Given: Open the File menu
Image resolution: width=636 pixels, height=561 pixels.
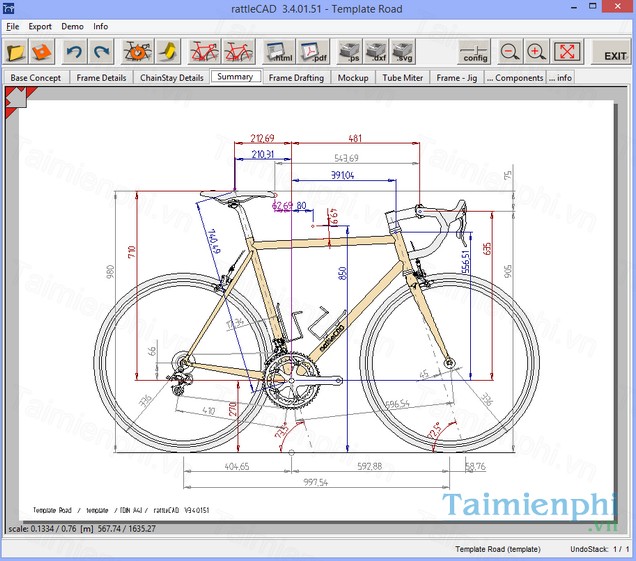Looking at the screenshot, I should [13, 26].
